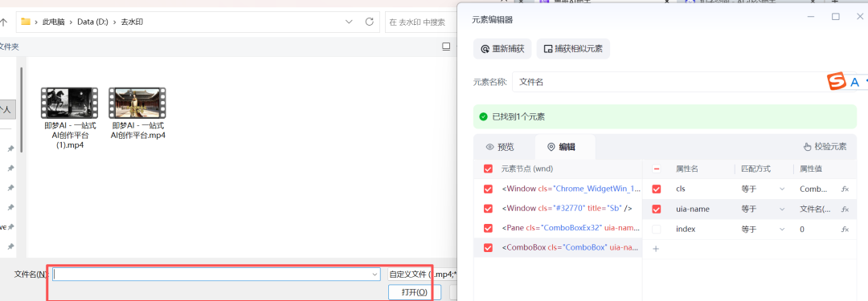Click the refresh icon in file dialog address bar
Viewport: 868px width, 301px height.
pos(369,22)
